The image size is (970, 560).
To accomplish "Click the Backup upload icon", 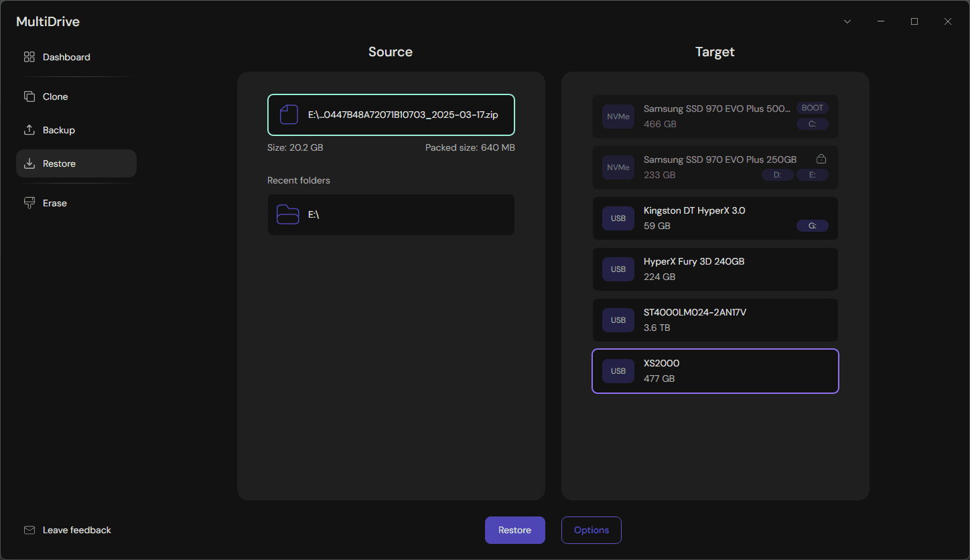I will [29, 130].
